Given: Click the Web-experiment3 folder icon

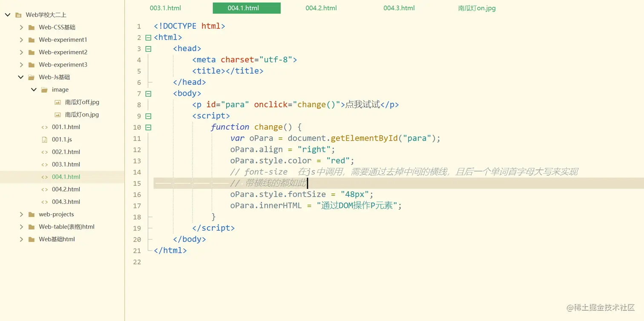Looking at the screenshot, I should point(31,65).
